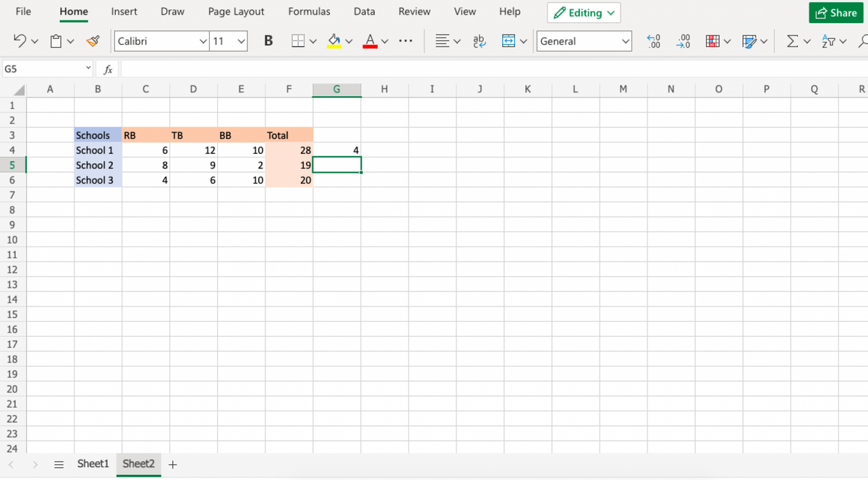Select the Sheet2 tab
This screenshot has height=480, width=868.
point(138,463)
